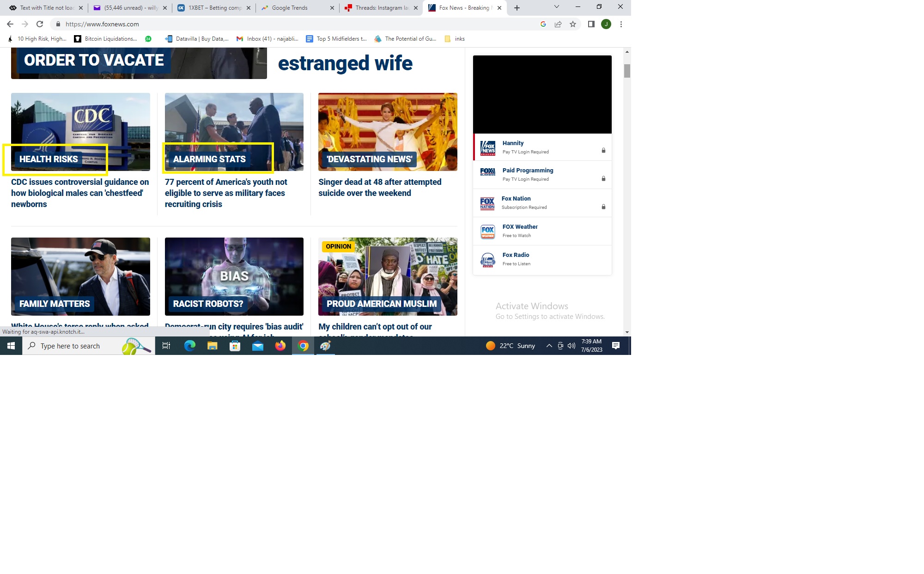Close the Google Trends tab

tap(332, 8)
